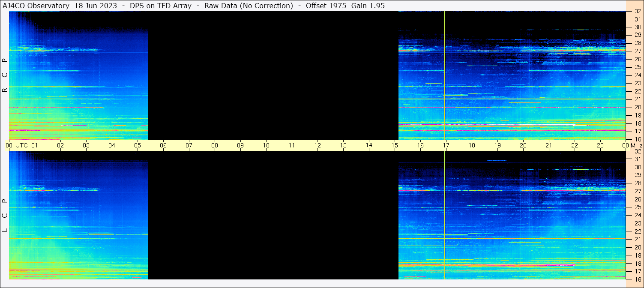Click 27 MHz label on LCP frequency scale
This screenshot has width=644, height=288.
tap(637, 191)
